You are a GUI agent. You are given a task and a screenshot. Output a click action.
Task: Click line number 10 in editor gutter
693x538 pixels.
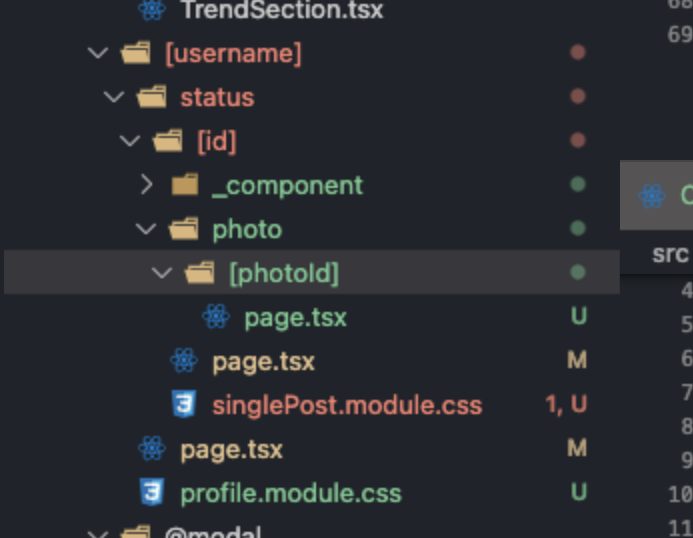[x=680, y=494]
